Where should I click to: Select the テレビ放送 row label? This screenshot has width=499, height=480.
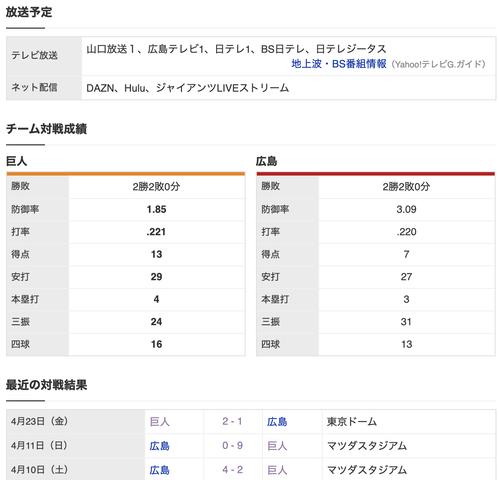[x=34, y=55]
